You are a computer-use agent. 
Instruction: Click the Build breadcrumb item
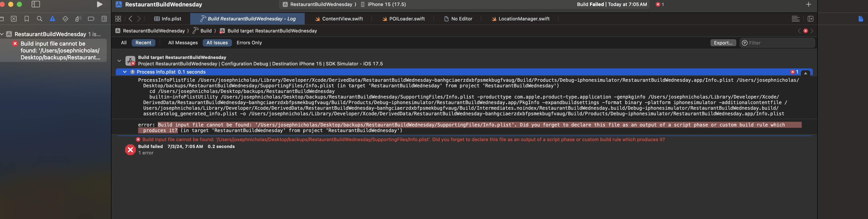[x=202, y=31]
